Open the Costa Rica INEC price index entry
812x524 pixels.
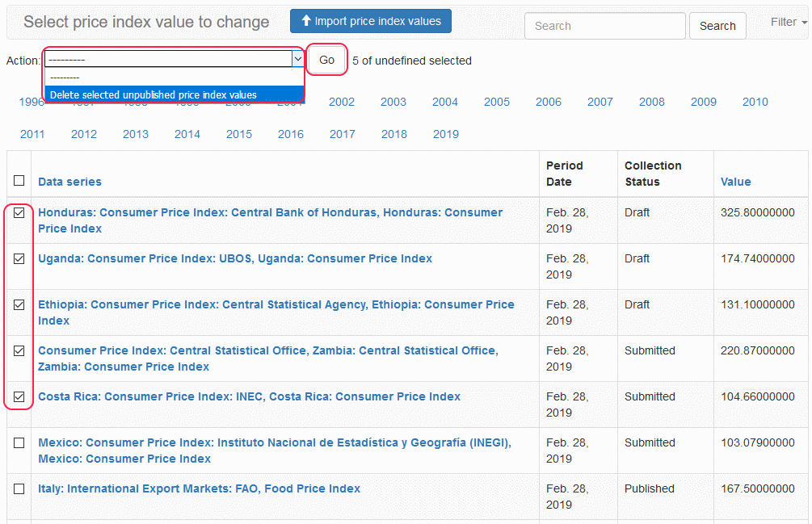click(x=249, y=396)
